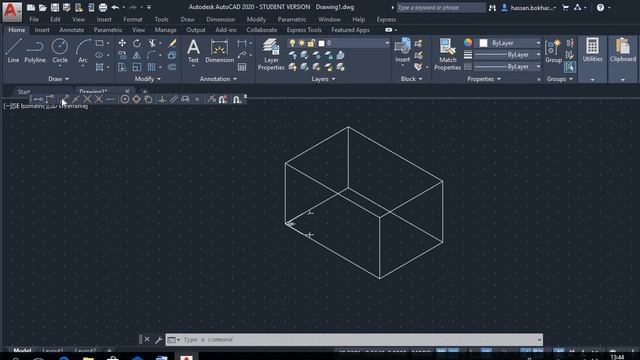Expand the Layers panel
640x360 pixels.
(x=323, y=79)
